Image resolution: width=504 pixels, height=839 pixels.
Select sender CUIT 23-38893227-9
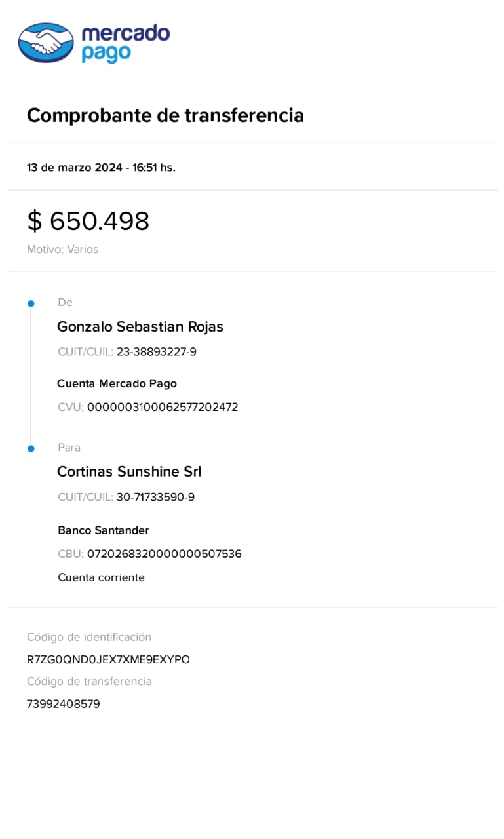156,352
